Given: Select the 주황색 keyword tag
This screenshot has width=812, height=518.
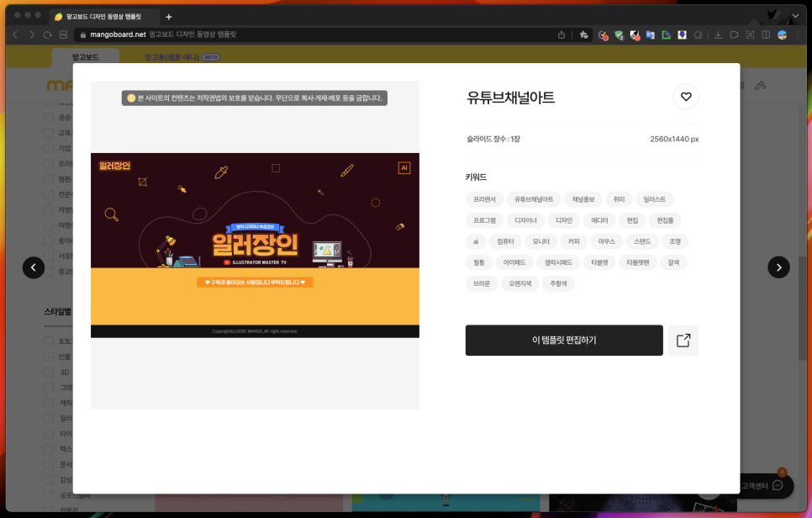Looking at the screenshot, I should click(x=558, y=284).
